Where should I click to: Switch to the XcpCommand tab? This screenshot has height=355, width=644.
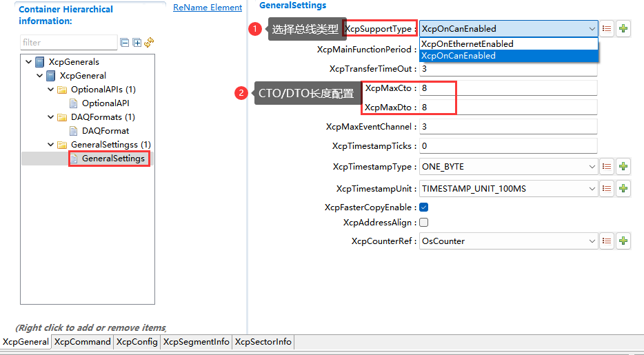pyautogui.click(x=82, y=342)
